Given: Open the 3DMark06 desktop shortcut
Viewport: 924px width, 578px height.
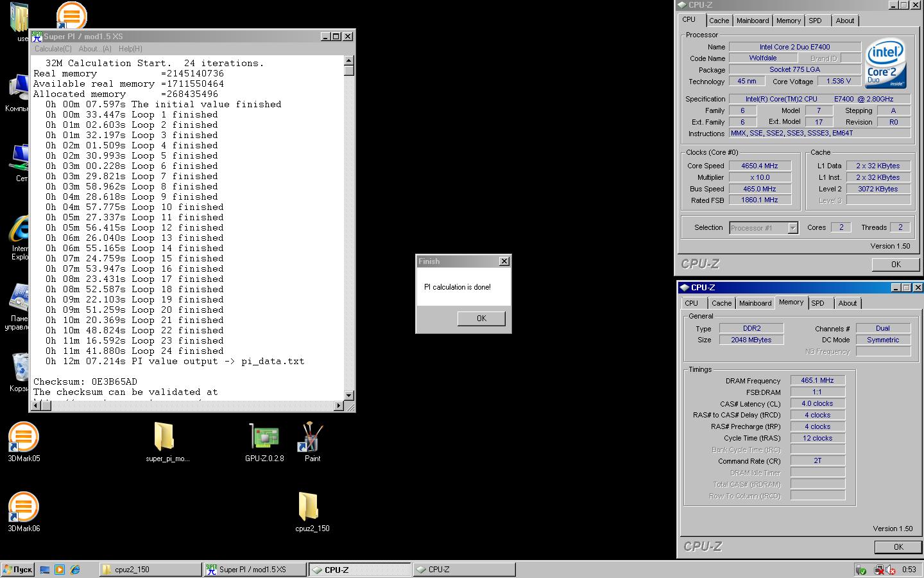Looking at the screenshot, I should (24, 512).
